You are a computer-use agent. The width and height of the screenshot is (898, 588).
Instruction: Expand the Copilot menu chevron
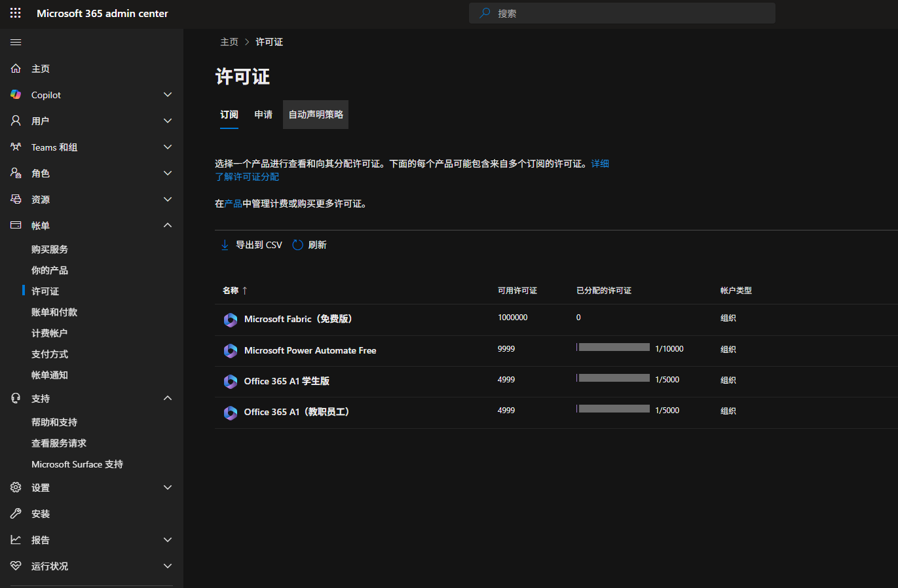coord(168,94)
